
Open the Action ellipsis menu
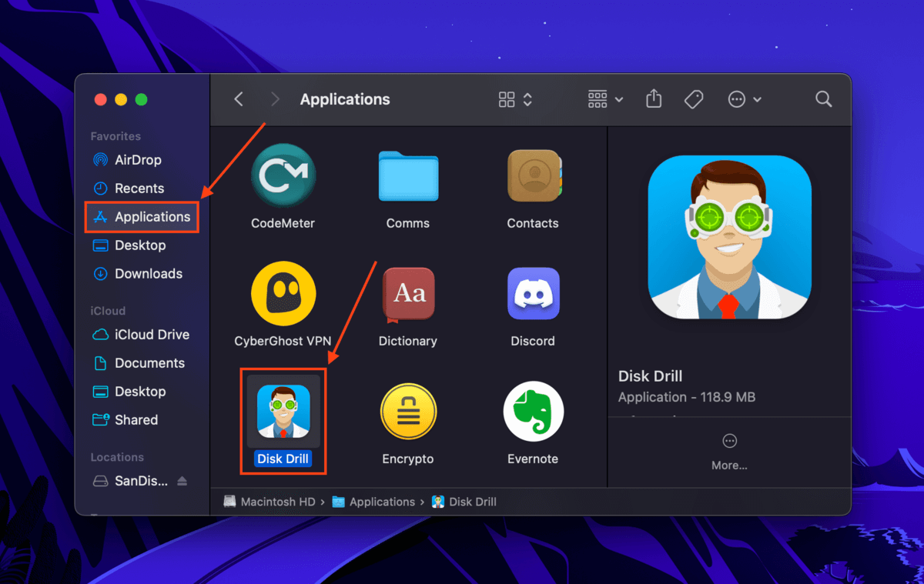coord(745,99)
